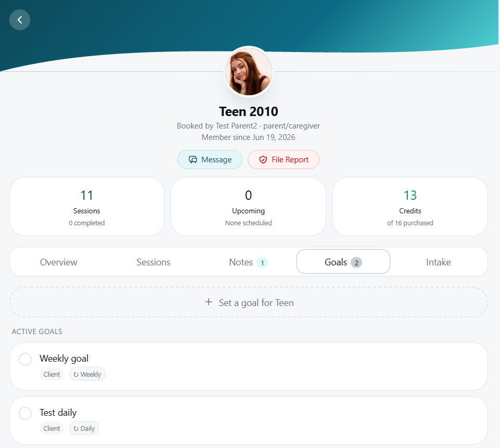Viewport: 500px width, 448px height.
Task: Click the repeat icon in Daily tag
Action: (x=76, y=429)
